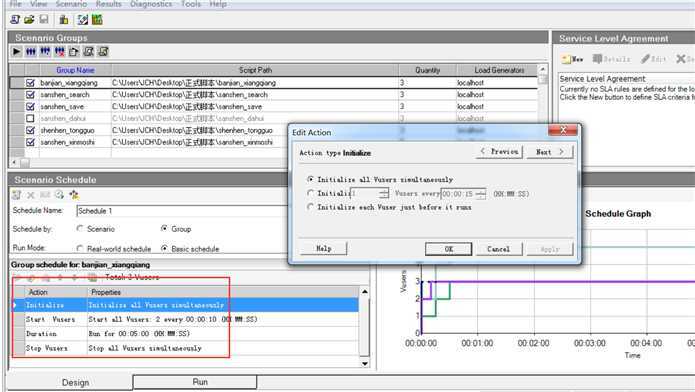This screenshot has height=392, width=695.
Task: Click the Virtual Users icon
Action: (x=31, y=51)
